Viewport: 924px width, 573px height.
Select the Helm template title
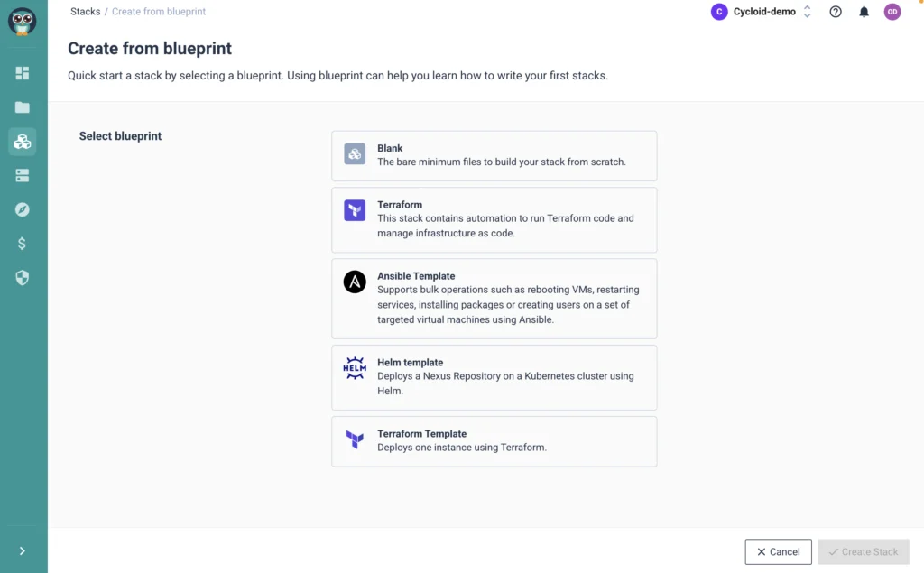click(411, 363)
